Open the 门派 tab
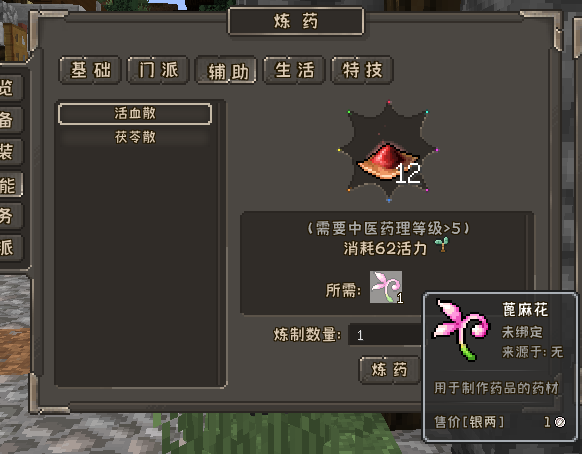 [x=158, y=70]
